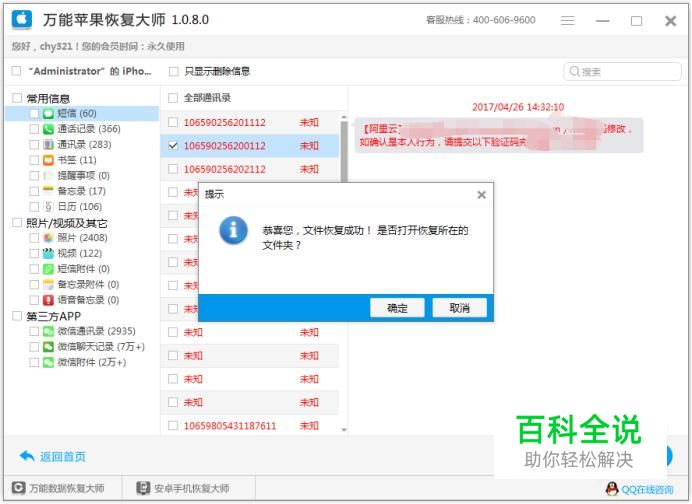Select 备忘录 (17) category
This screenshot has width=692, height=504.
(82, 191)
